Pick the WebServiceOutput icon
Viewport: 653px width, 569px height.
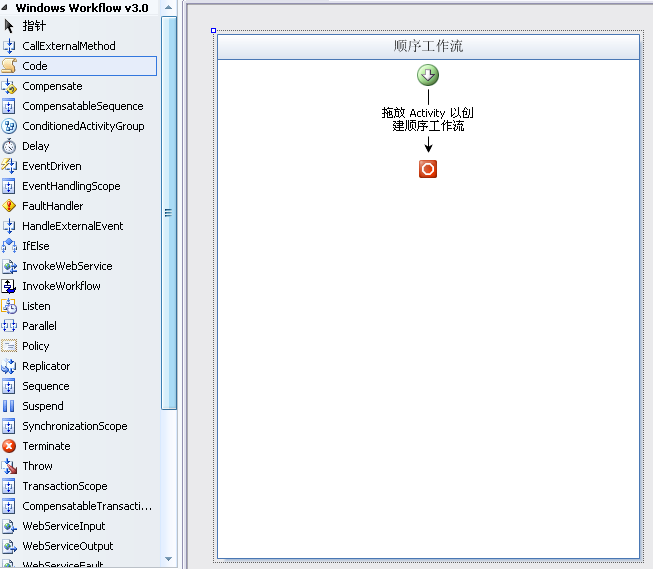9,546
